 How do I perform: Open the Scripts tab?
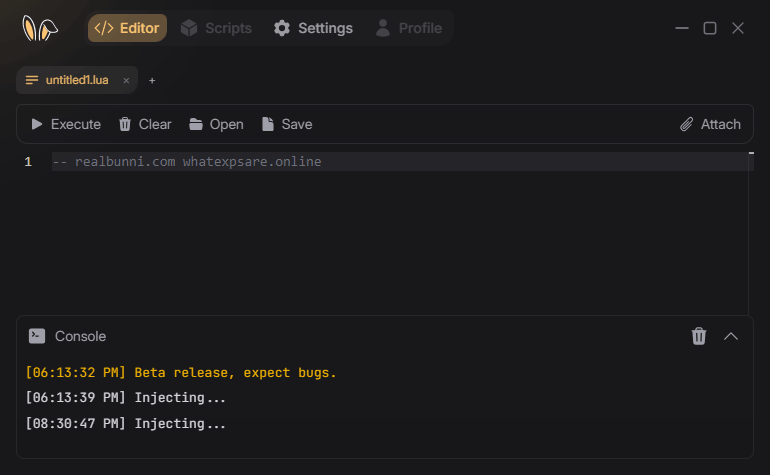tap(216, 28)
